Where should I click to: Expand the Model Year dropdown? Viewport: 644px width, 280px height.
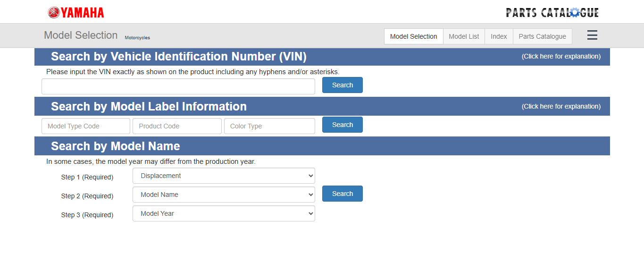point(224,213)
